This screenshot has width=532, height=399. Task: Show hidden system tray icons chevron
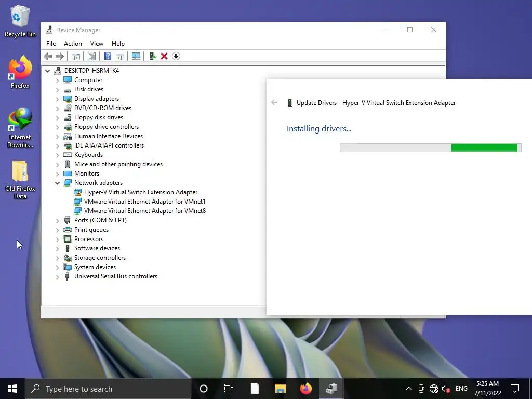409,389
